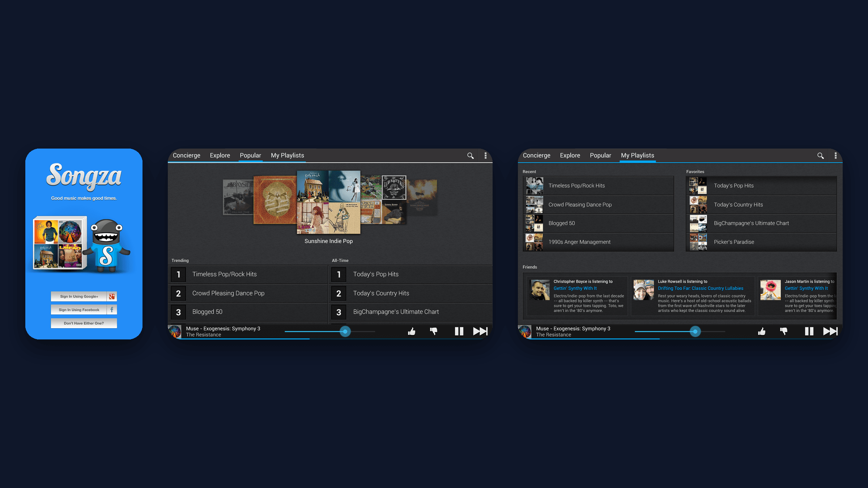Open overflow menu in the My Playlists screen
This screenshot has height=488, width=868.
coord(835,155)
